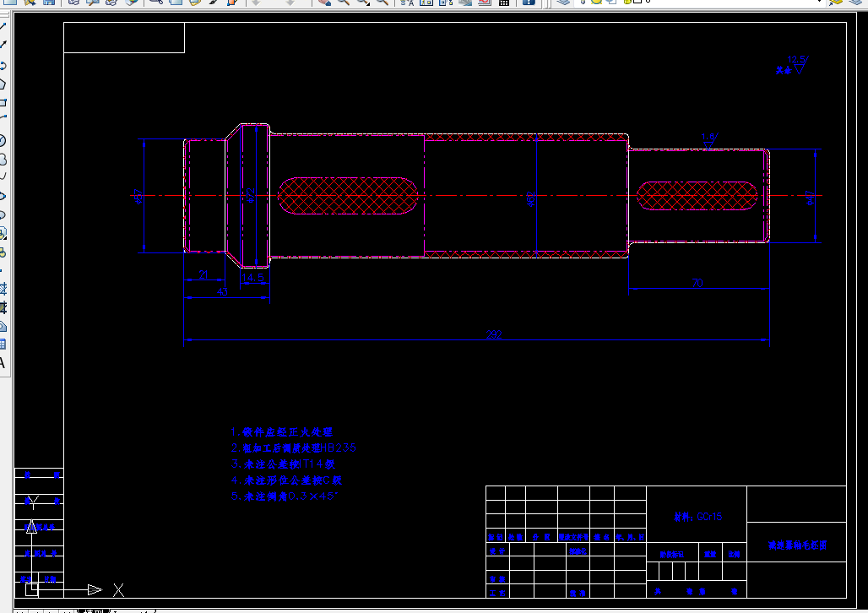This screenshot has width=868, height=613.
Task: Click the note line containing HB235
Action: 293,448
